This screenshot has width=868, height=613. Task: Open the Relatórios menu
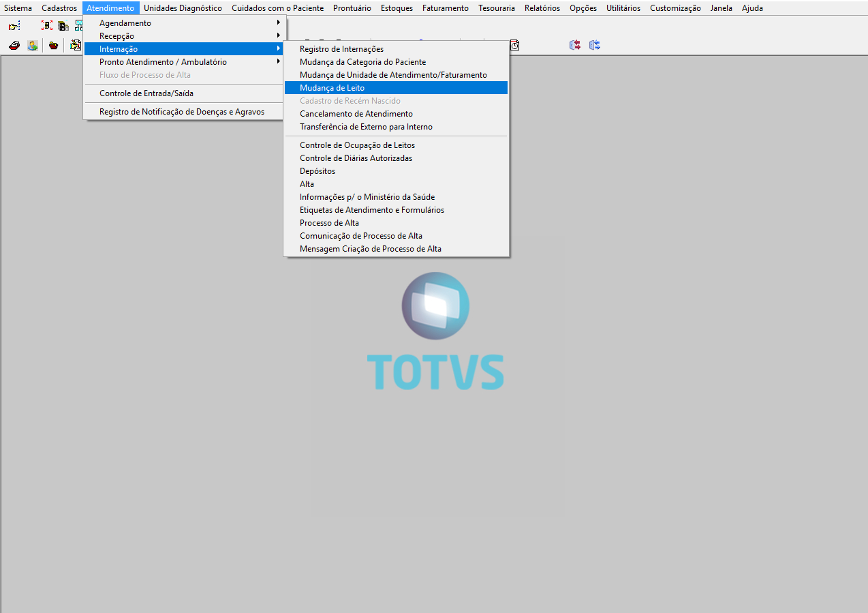tap(542, 8)
